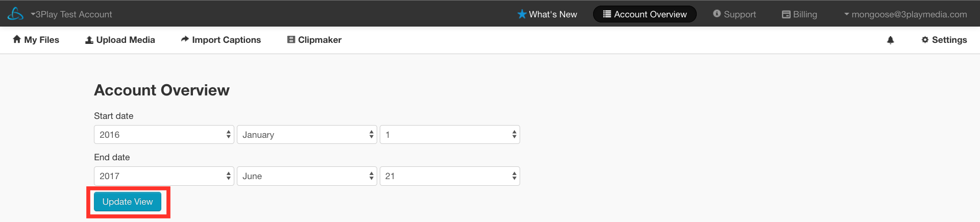Click the Clipmaker film icon
Screen dimensions: 980x222
coord(291,40)
